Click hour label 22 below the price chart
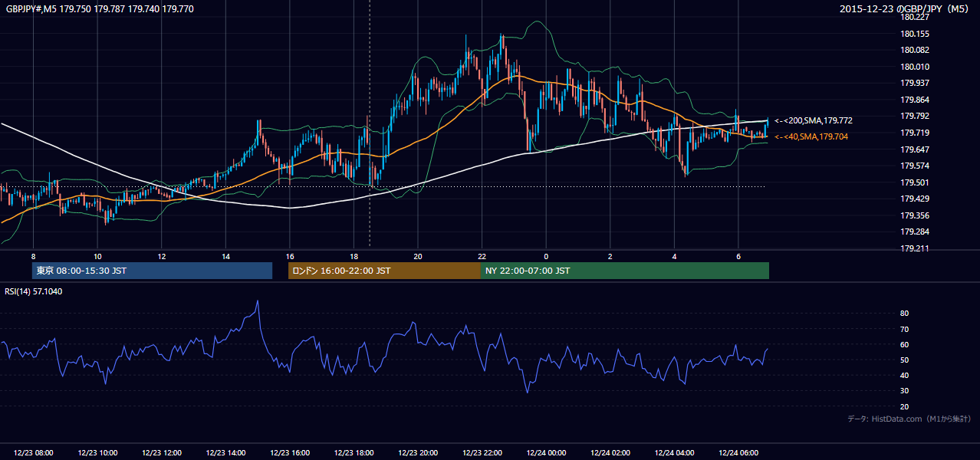The height and width of the screenshot is (460, 980). pyautogui.click(x=482, y=255)
